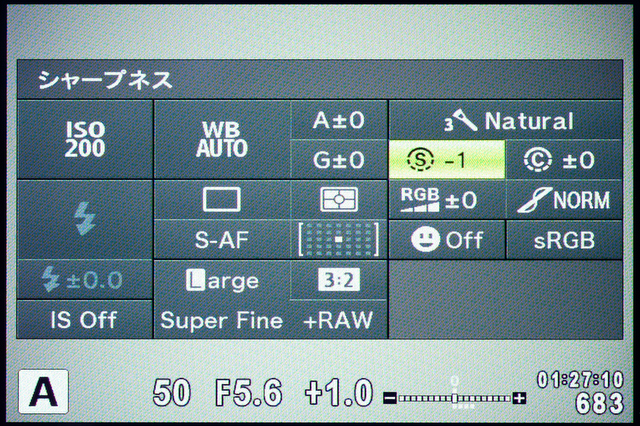Change the sRGB color space setting
The height and width of the screenshot is (426, 640).
point(564,239)
